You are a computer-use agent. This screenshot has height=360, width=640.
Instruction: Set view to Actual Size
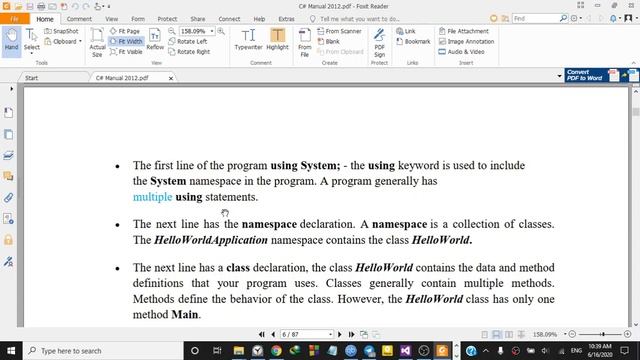[x=97, y=42]
